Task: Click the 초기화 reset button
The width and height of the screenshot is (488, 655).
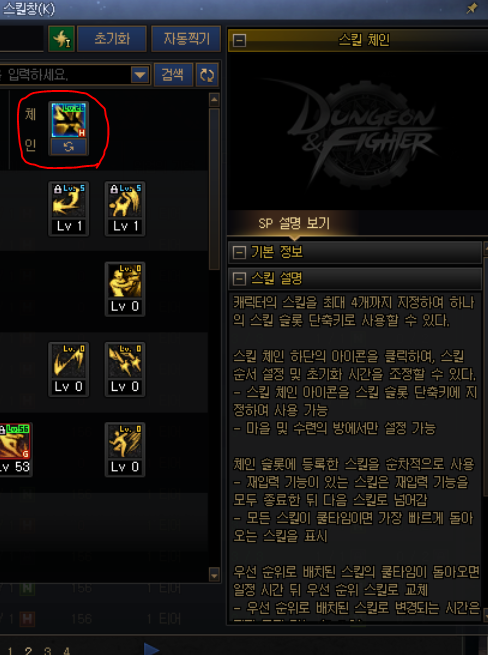Action: click(112, 39)
